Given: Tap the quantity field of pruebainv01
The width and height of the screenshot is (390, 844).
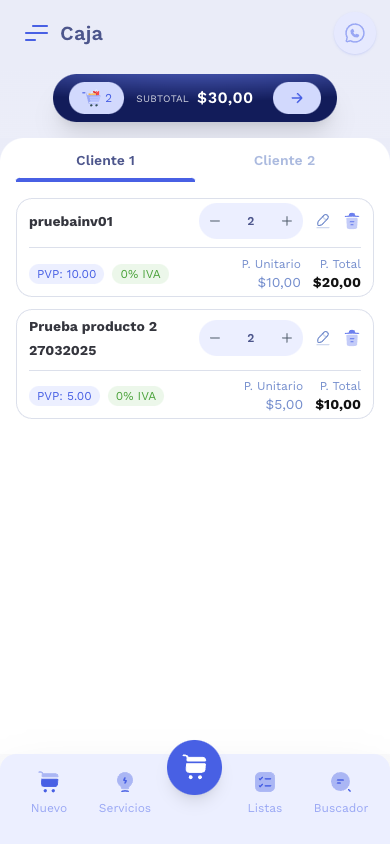Looking at the screenshot, I should click(251, 221).
